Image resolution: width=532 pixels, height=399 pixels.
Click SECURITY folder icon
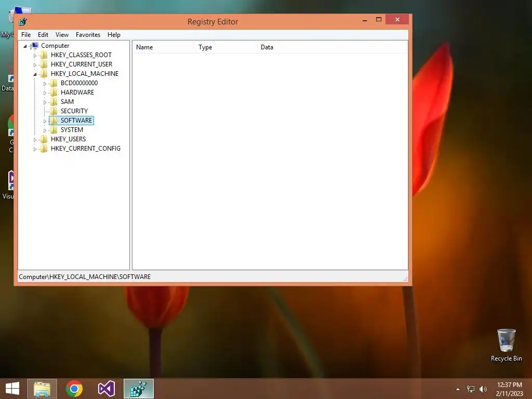[54, 111]
